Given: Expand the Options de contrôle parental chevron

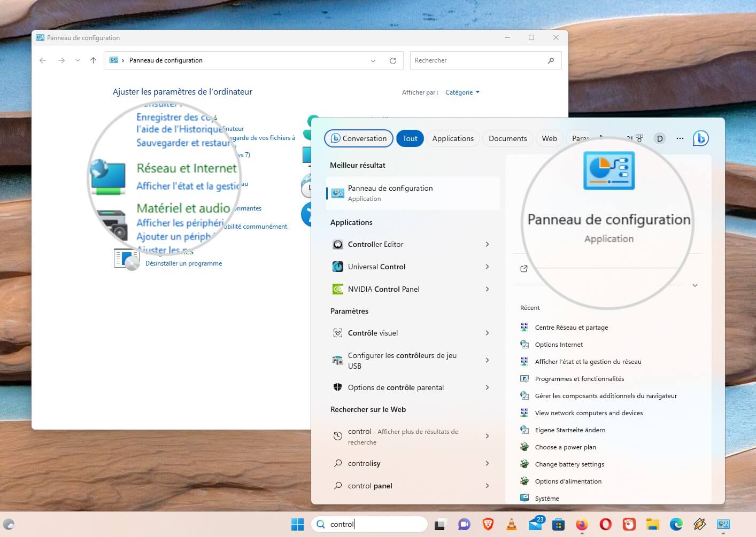Looking at the screenshot, I should (x=487, y=387).
